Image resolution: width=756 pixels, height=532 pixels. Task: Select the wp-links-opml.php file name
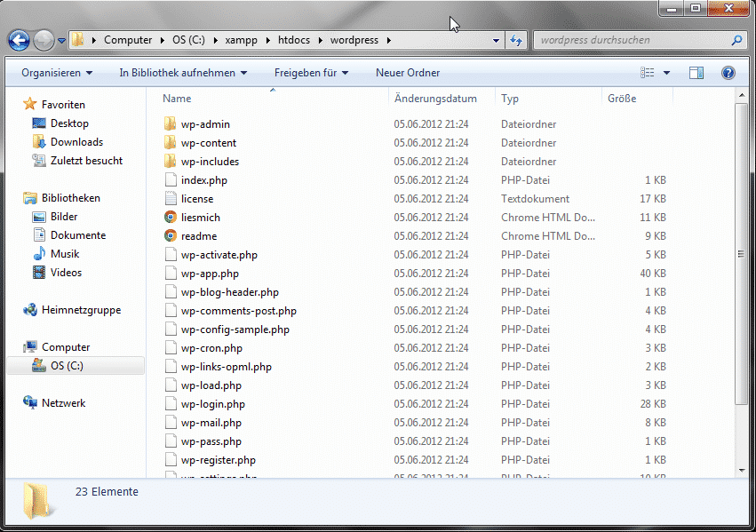coord(227,367)
